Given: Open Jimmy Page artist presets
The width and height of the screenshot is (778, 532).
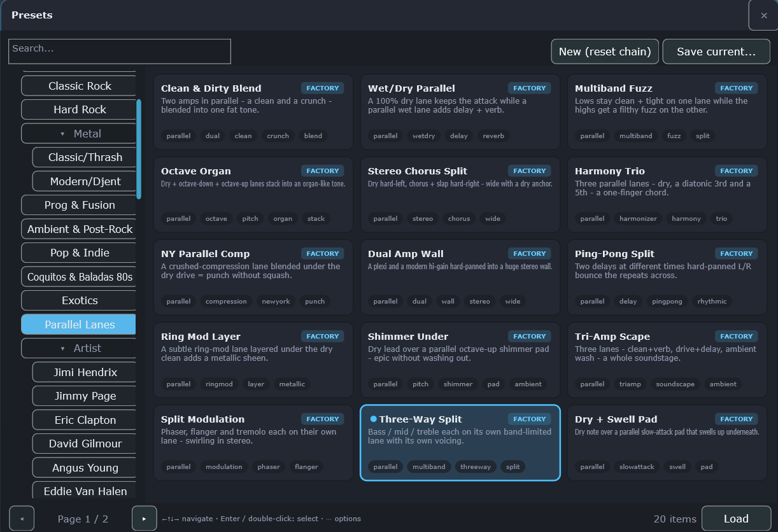Looking at the screenshot, I should (x=85, y=396).
